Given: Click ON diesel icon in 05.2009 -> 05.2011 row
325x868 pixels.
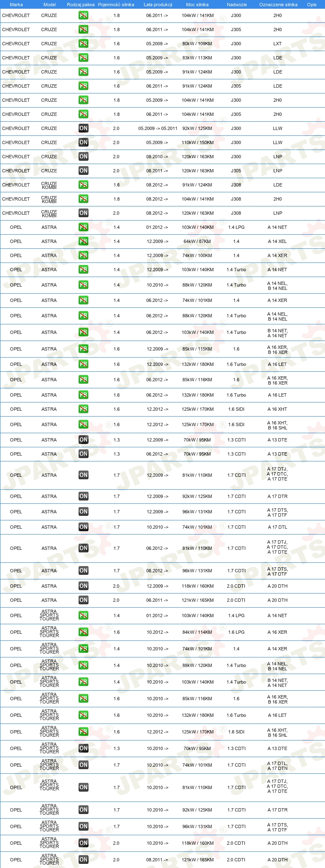Looking at the screenshot, I should pos(84,128).
